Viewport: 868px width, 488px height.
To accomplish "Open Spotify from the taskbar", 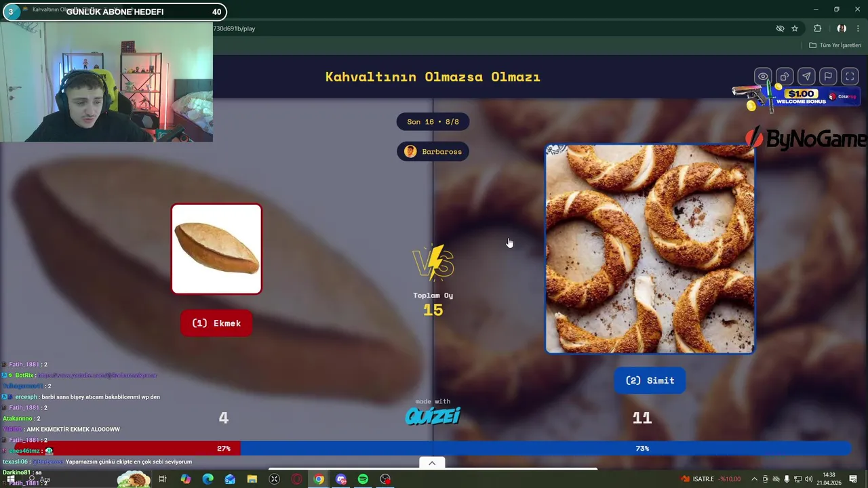I will (363, 479).
